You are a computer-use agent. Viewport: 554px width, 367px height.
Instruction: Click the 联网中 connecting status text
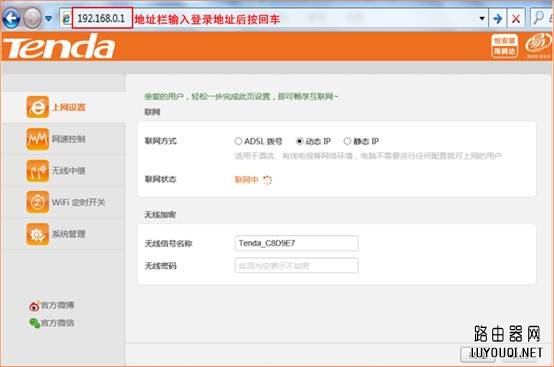246,180
